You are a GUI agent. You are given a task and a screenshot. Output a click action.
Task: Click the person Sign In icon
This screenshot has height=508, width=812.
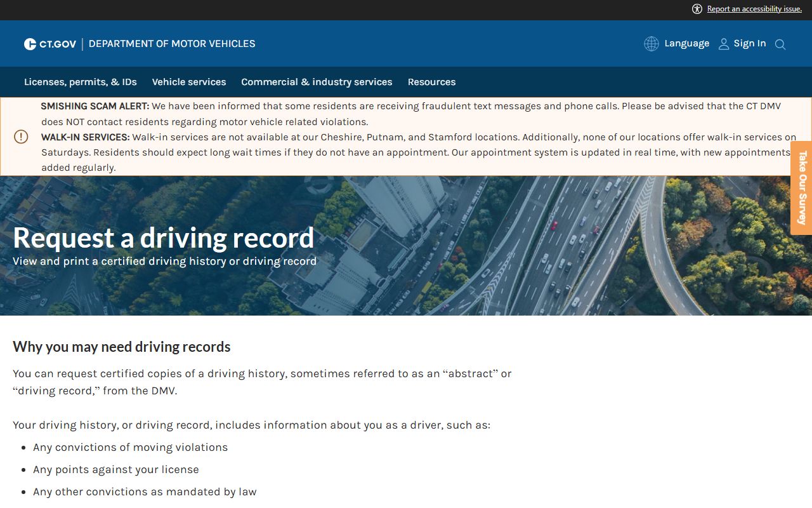[x=724, y=44]
